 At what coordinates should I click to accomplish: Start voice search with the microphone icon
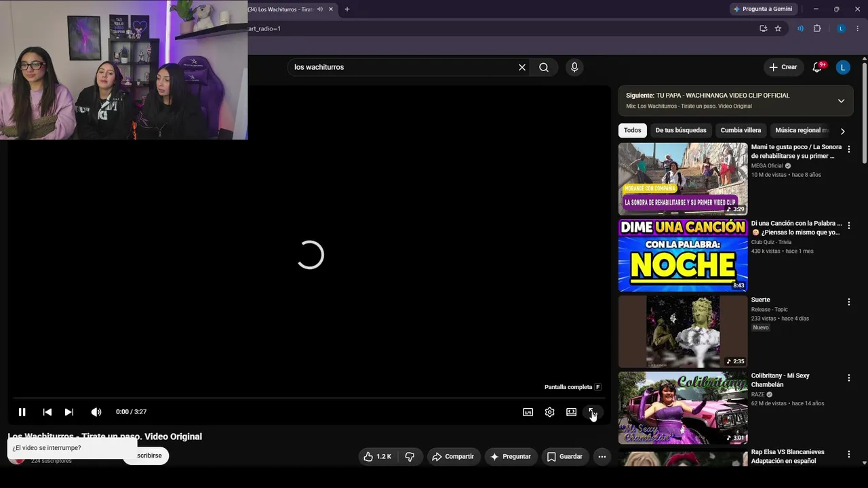[574, 67]
